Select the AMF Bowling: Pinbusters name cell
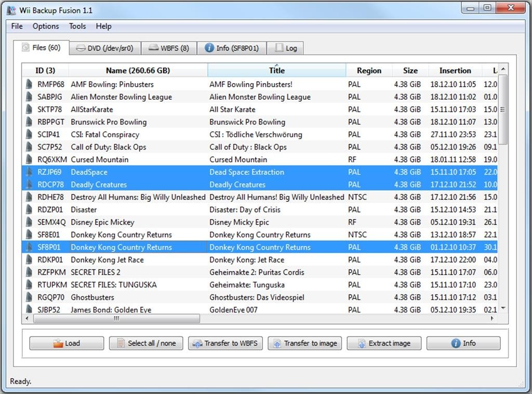 138,84
